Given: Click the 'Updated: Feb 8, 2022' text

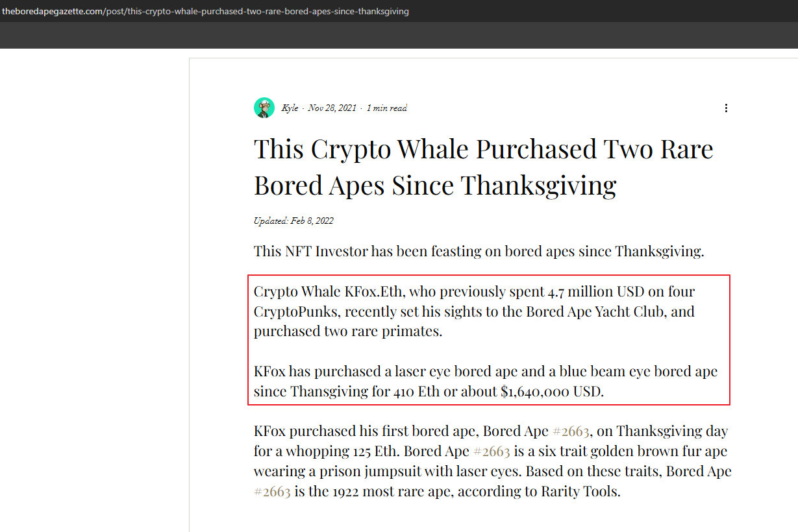Looking at the screenshot, I should tap(293, 221).
